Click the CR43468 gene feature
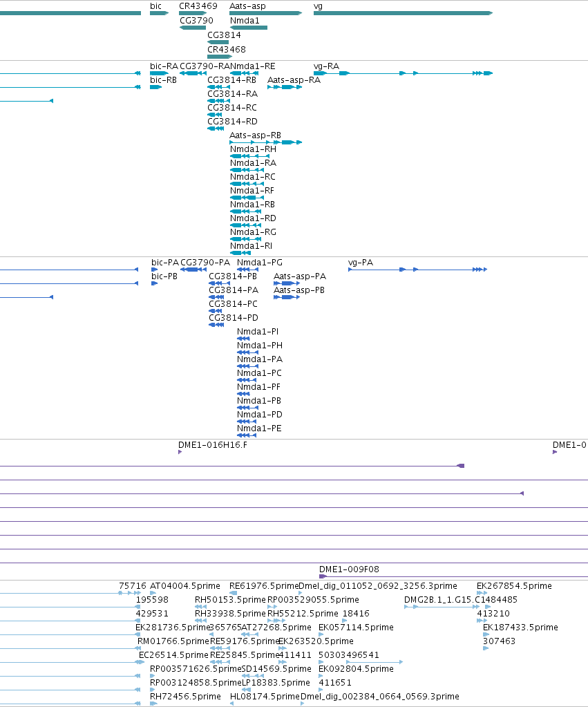Screen dimensions: 588x707 tap(220, 57)
